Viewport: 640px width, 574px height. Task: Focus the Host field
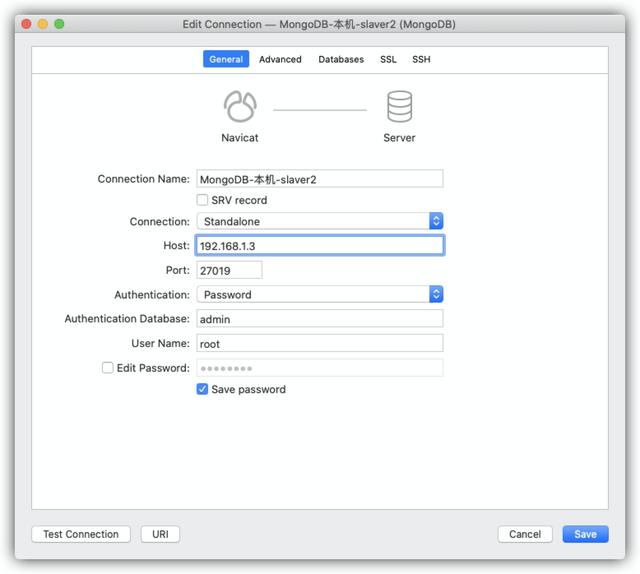pos(320,245)
